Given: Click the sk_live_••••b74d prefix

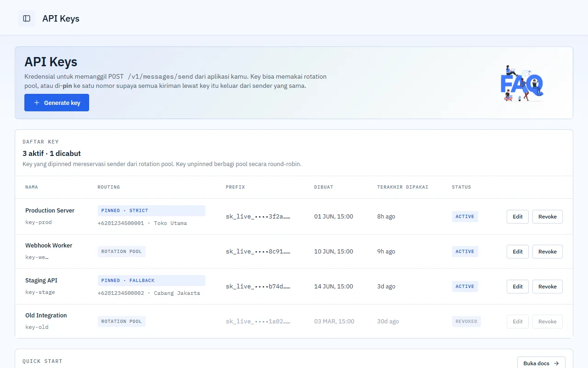Looking at the screenshot, I should (258, 287).
